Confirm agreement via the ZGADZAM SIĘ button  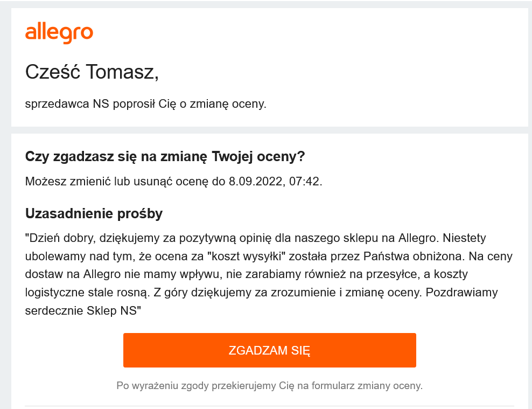(x=270, y=350)
